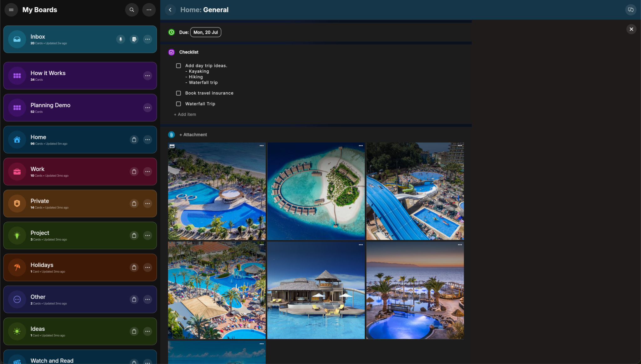This screenshot has height=364, width=641.
Task: Click the purple checklist icon on the card
Action: [x=171, y=52]
